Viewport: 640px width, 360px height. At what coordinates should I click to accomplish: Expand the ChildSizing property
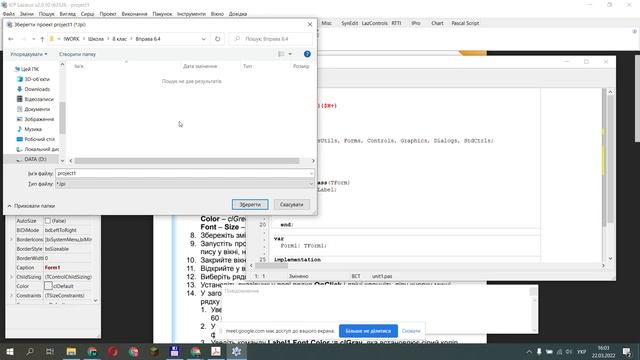pyautogui.click(x=11, y=277)
